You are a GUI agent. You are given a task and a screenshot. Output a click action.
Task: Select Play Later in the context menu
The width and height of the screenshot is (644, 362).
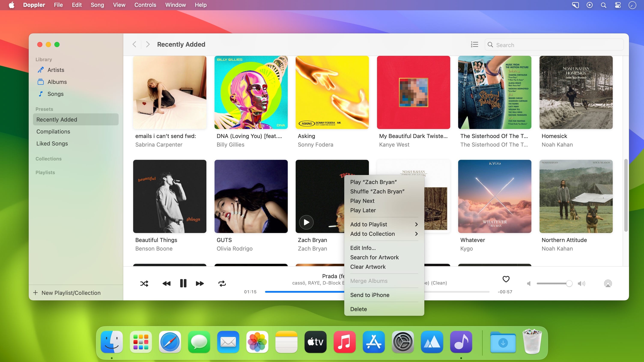[x=384, y=210]
